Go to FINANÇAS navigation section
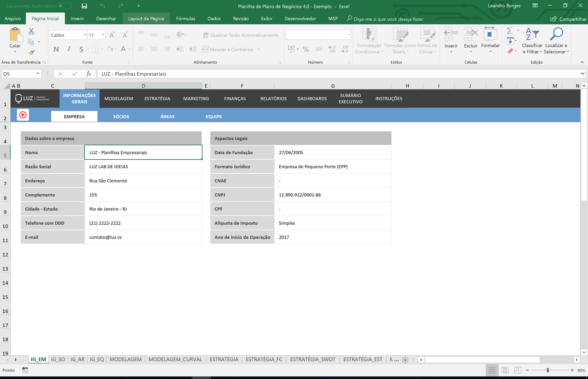This screenshot has width=588, height=379. [235, 98]
